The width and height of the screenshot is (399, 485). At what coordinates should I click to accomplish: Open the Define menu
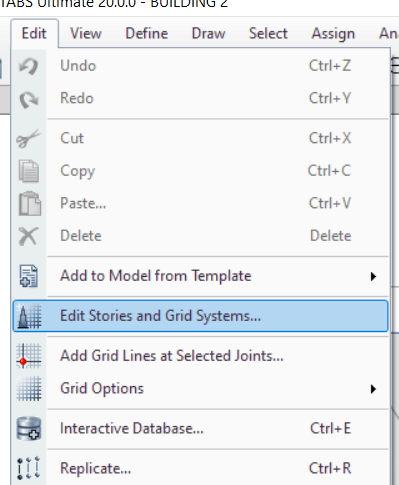click(147, 34)
